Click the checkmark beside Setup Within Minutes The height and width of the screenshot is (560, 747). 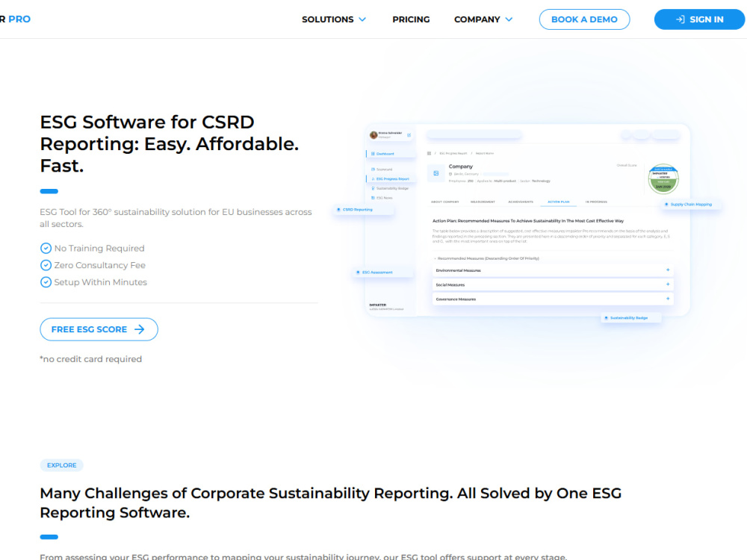coord(46,282)
